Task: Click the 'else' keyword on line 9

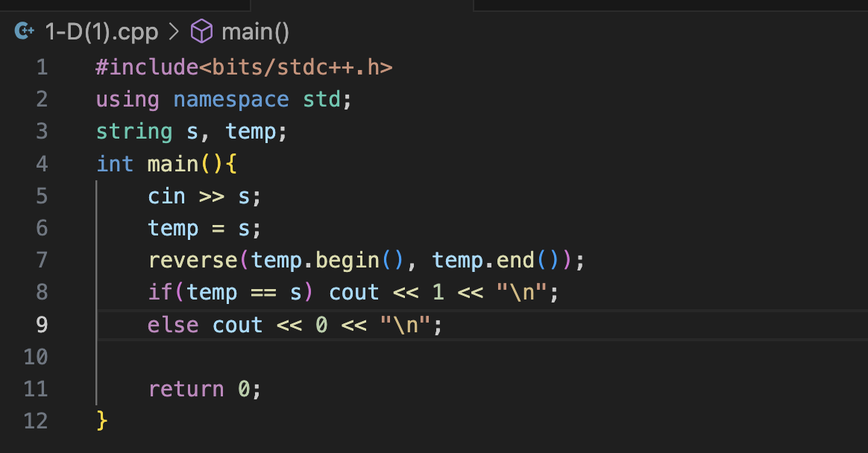Action: pyautogui.click(x=173, y=325)
